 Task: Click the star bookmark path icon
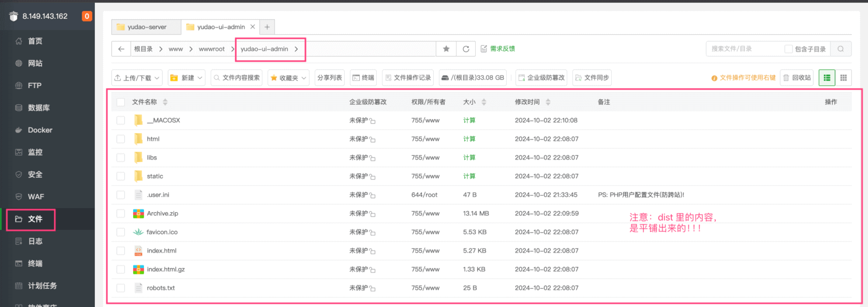(x=446, y=49)
